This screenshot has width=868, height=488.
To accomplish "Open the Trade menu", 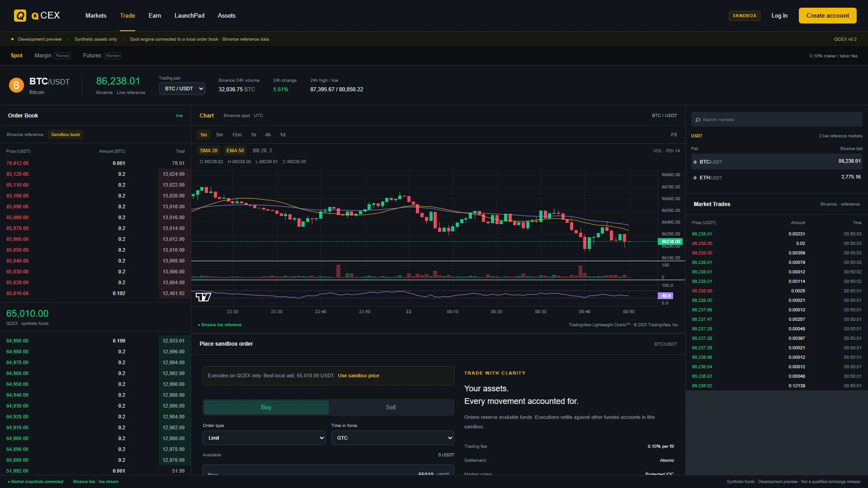I will [x=127, y=15].
